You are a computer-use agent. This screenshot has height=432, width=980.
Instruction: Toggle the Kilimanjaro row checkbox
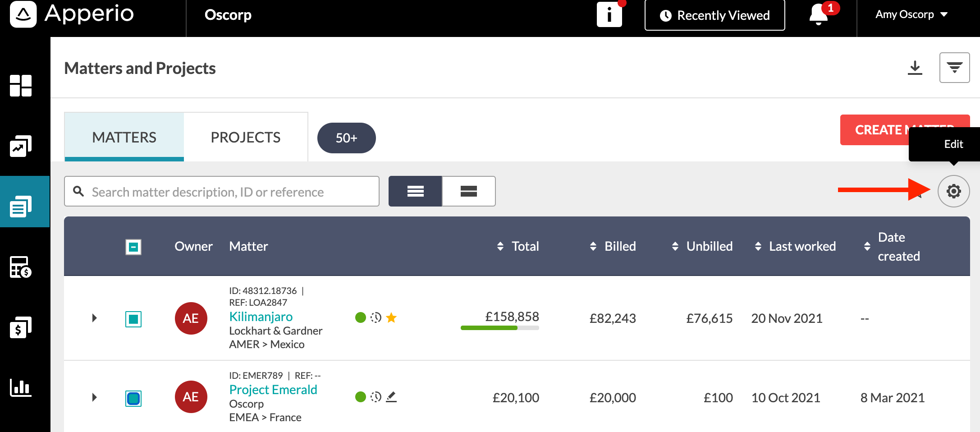coord(133,319)
